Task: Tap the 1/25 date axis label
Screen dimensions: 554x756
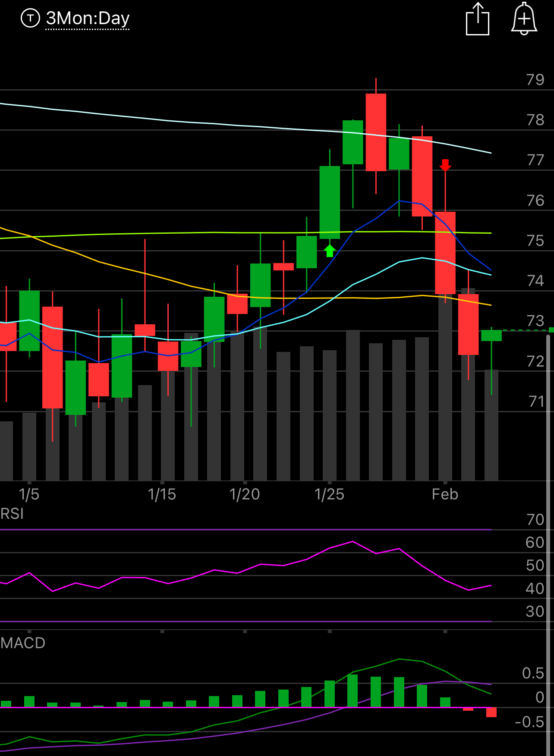Action: 330,494
